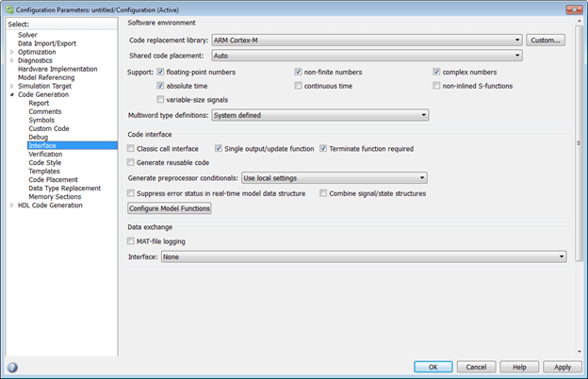Click the Custom... button
Image resolution: width=588 pixels, height=379 pixels.
546,41
